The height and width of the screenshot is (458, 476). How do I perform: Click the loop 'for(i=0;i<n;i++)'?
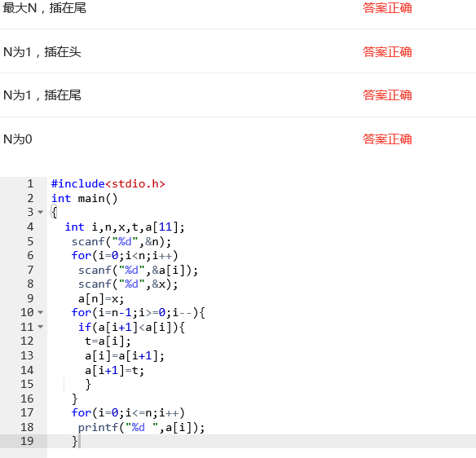tap(125, 256)
